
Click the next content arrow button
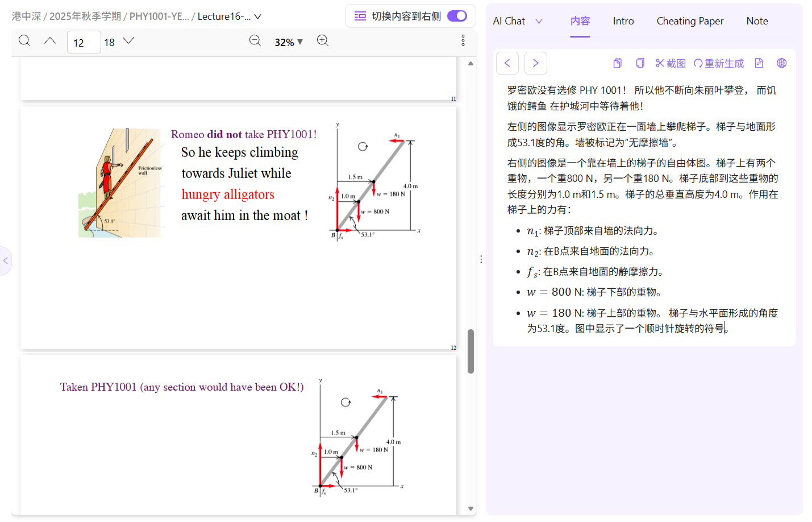tap(535, 63)
